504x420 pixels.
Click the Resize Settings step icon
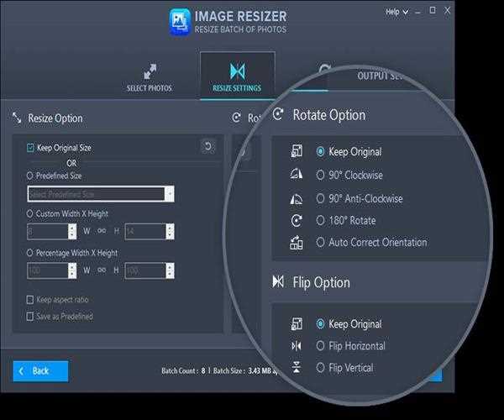click(x=237, y=71)
